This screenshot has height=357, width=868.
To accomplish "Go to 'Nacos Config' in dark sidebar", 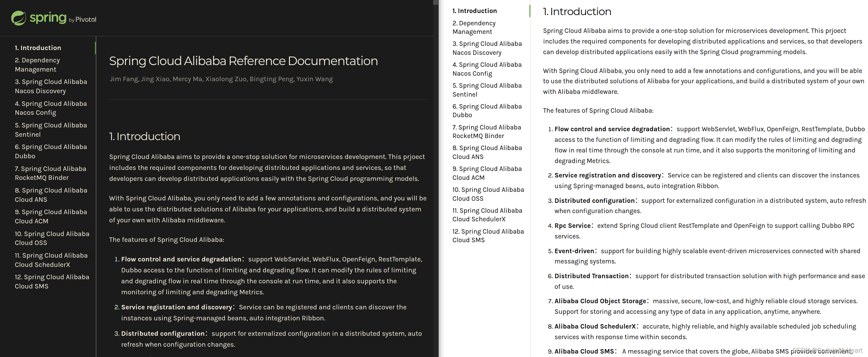I will click(x=51, y=108).
